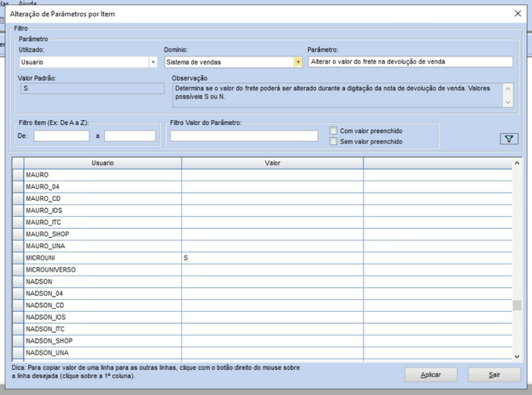Screen dimensions: 532x395
Task: Click the 'De:' filter item field
Action: (61, 135)
